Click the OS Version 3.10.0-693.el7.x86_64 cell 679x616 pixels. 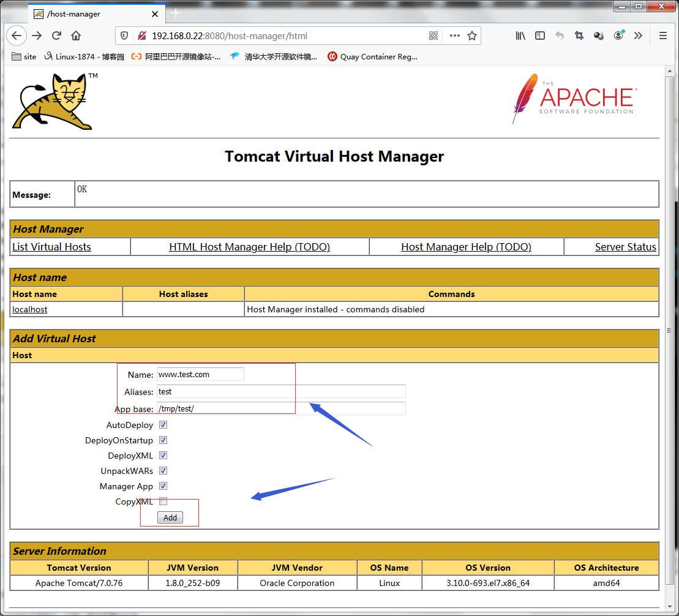pos(488,583)
